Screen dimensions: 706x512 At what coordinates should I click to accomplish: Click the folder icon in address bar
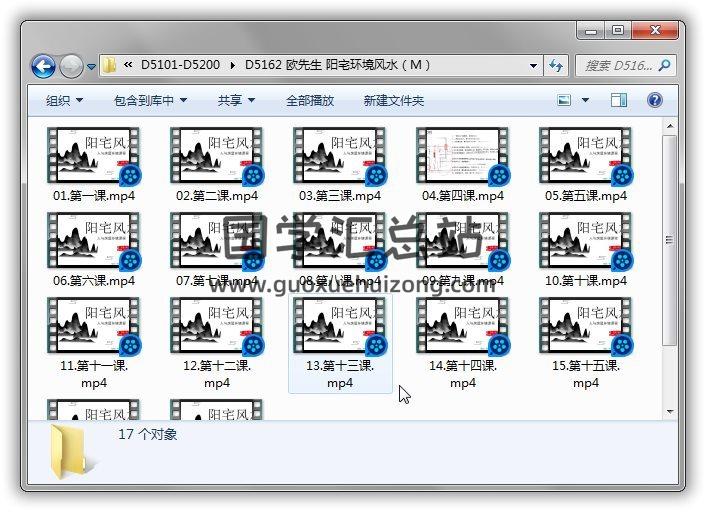tap(110, 66)
